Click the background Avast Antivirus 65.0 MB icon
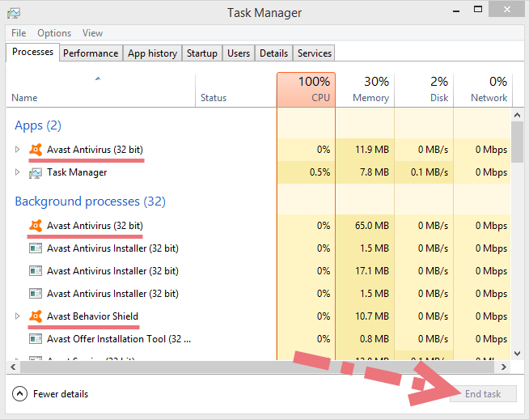 36,226
